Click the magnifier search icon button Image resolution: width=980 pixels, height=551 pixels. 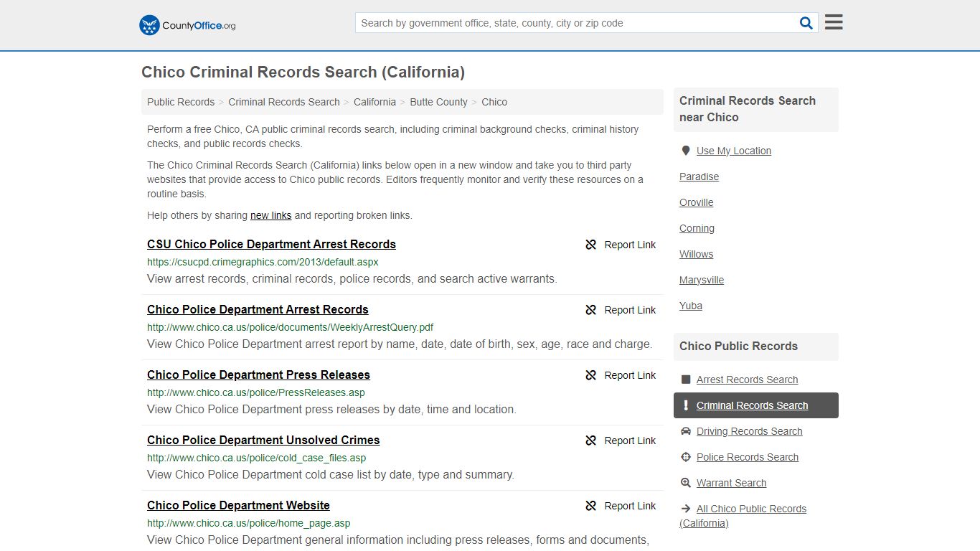[x=806, y=23]
